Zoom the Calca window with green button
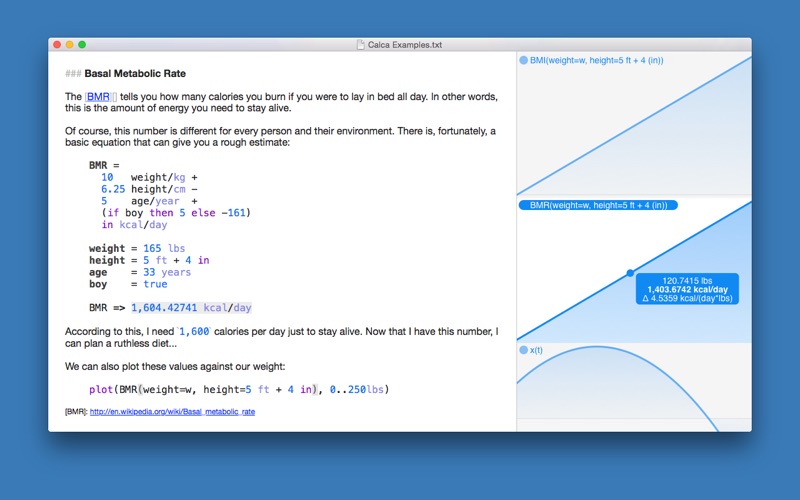Image resolution: width=800 pixels, height=500 pixels. tap(82, 45)
